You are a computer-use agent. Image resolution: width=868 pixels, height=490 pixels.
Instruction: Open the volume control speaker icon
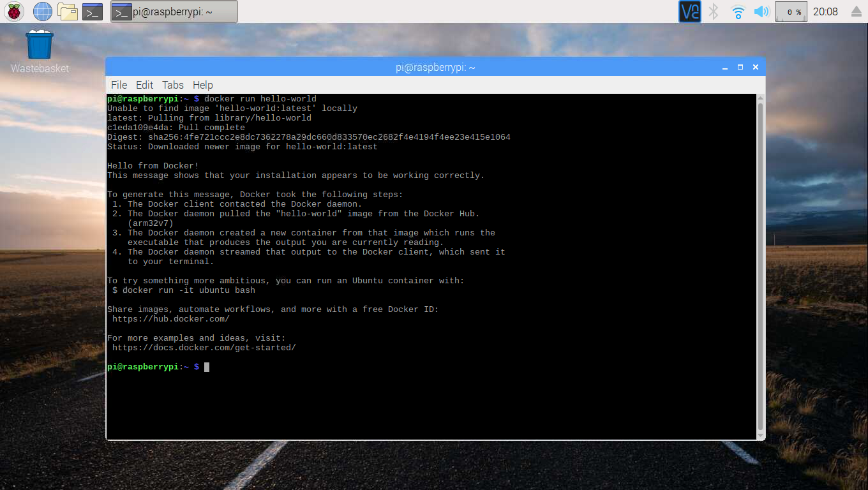(761, 11)
